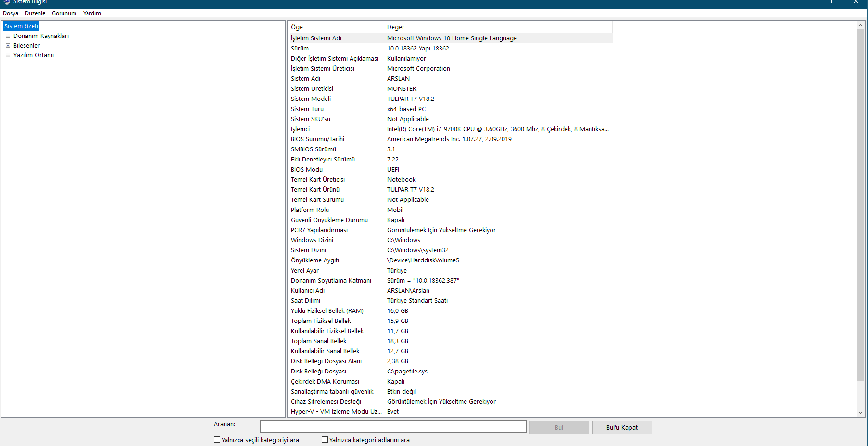The height and width of the screenshot is (446, 868).
Task: Select the 'BIOS Modu' row
Action: 450,169
